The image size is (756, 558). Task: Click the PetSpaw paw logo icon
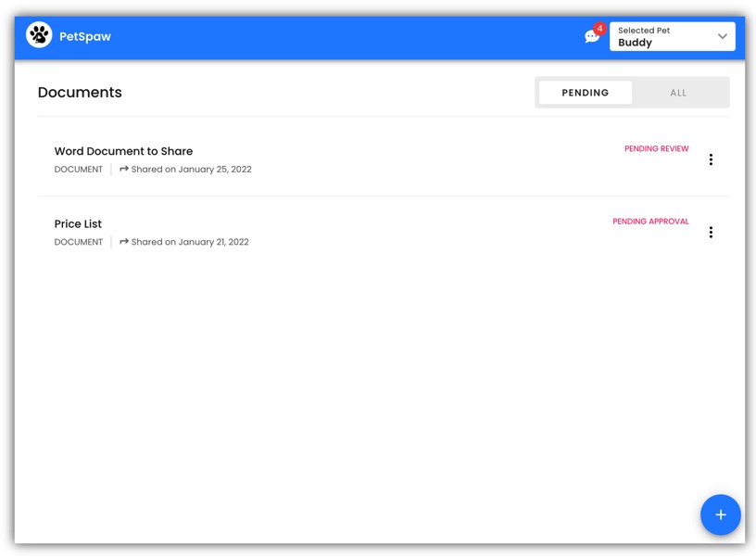point(39,34)
